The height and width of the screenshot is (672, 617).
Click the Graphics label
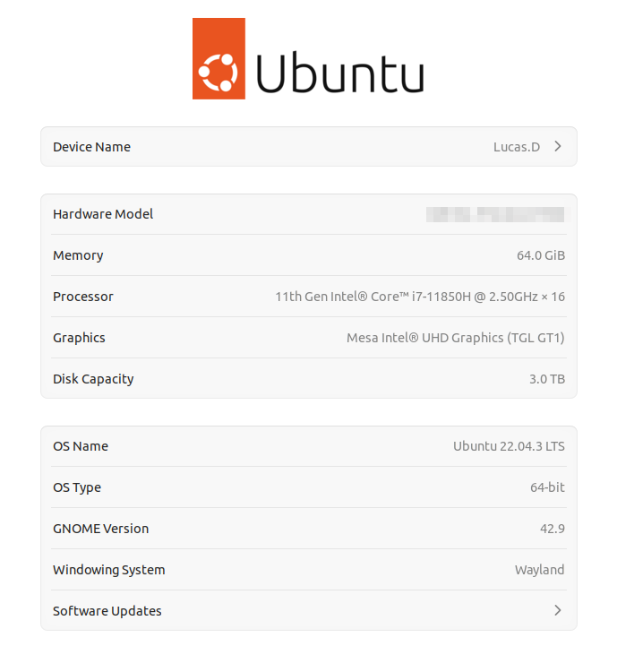click(79, 338)
